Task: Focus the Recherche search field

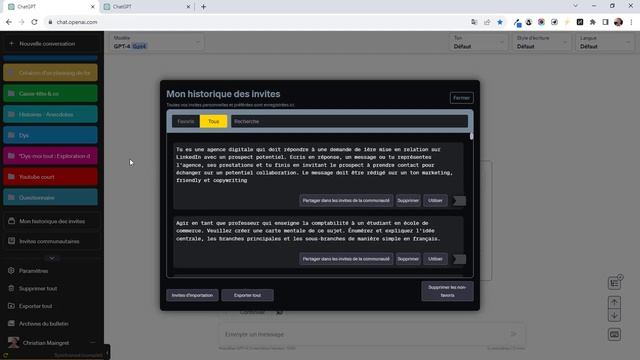Action: (349, 121)
